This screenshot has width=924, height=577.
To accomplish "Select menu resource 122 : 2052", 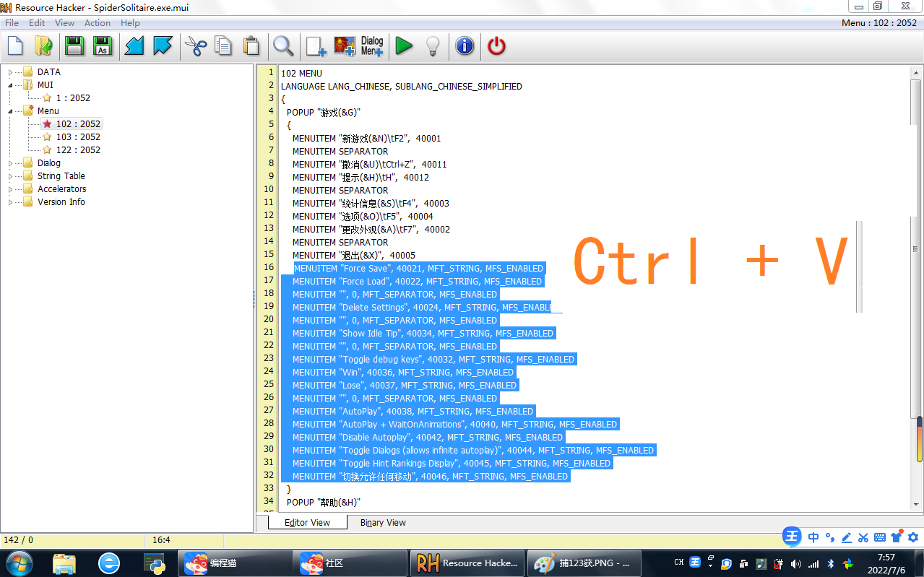I will coord(78,150).
